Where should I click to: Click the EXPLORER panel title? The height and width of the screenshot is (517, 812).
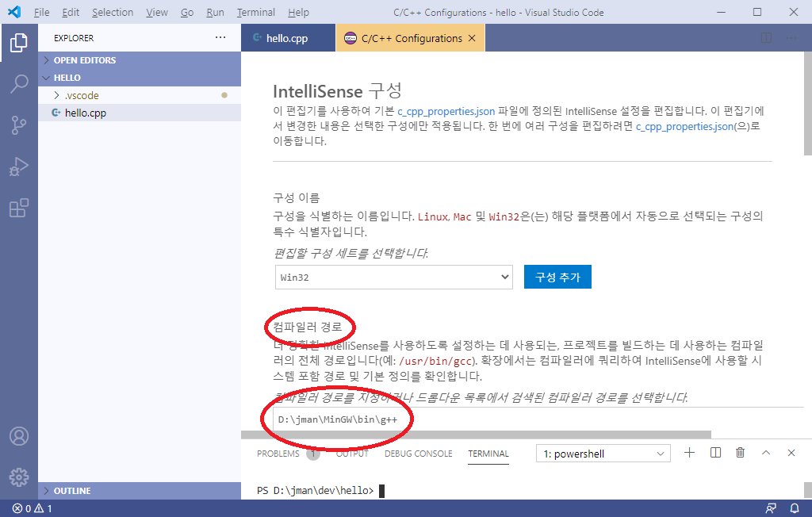point(74,38)
